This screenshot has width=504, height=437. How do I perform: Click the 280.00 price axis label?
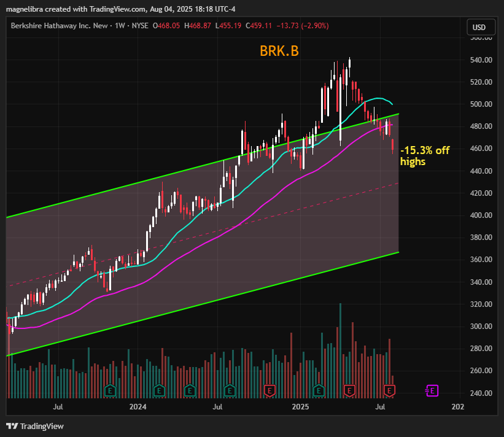tap(481, 349)
